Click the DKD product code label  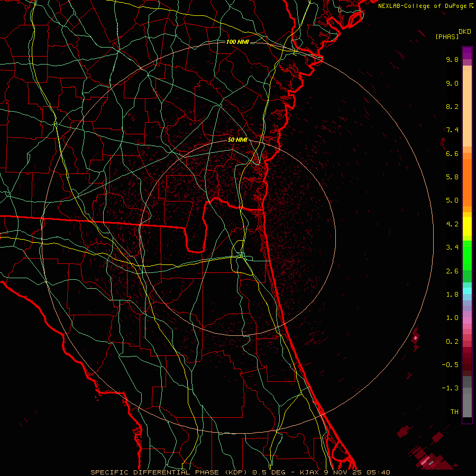465,32
